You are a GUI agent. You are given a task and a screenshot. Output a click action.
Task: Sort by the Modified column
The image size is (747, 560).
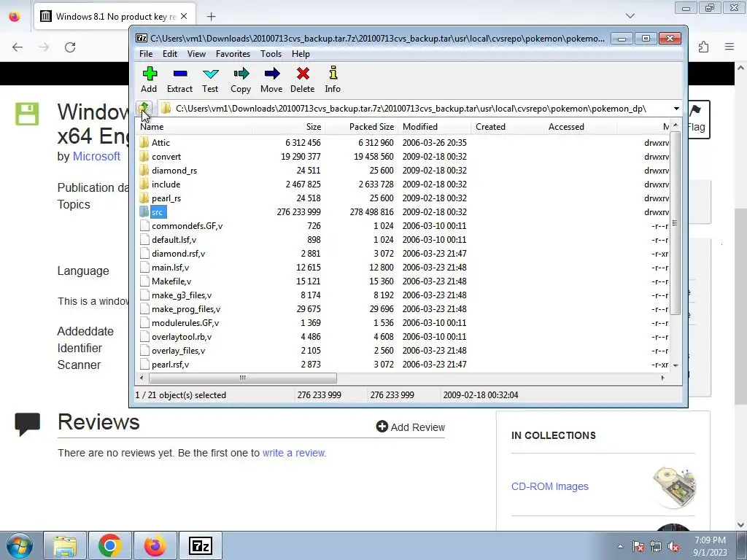click(x=435, y=127)
